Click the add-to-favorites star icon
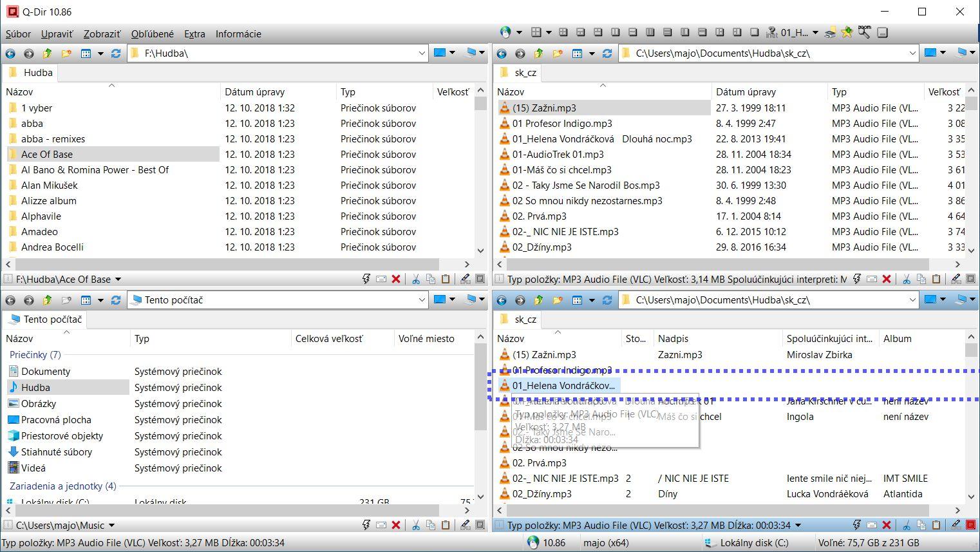The height and width of the screenshot is (552, 980). tap(847, 32)
